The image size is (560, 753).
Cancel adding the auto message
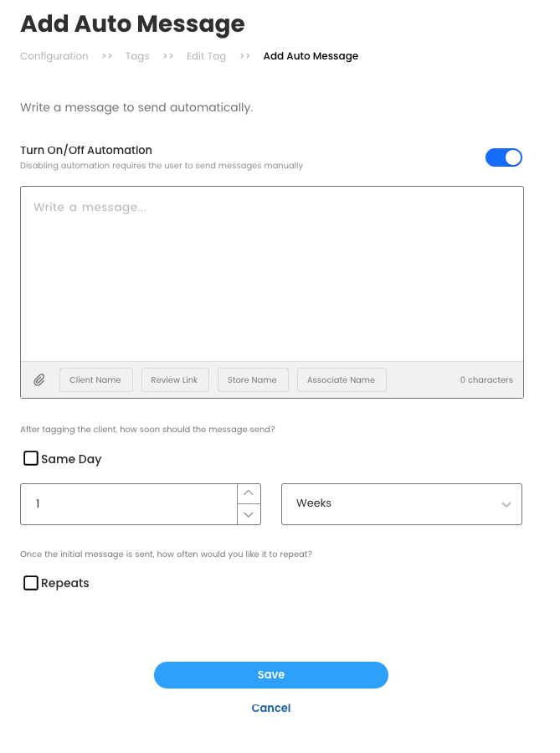(270, 708)
